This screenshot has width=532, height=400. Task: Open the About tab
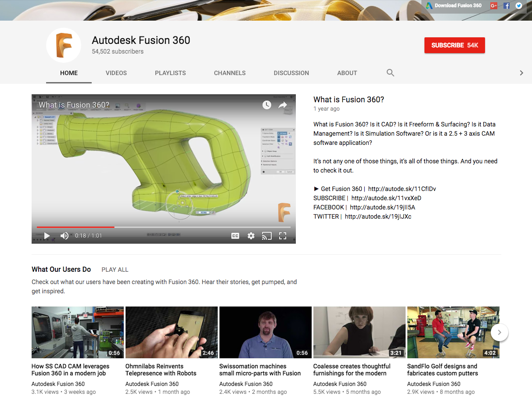tap(347, 73)
